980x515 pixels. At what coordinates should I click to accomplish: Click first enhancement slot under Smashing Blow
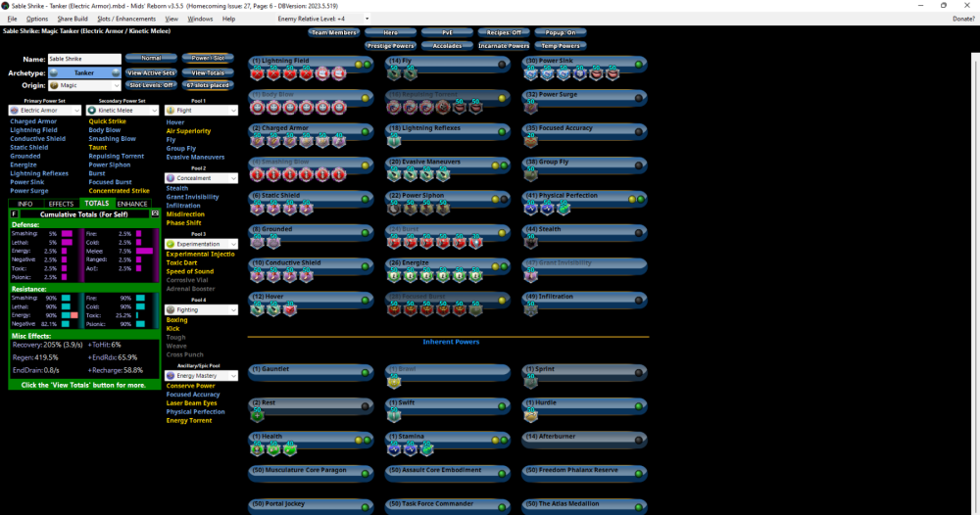(x=258, y=174)
